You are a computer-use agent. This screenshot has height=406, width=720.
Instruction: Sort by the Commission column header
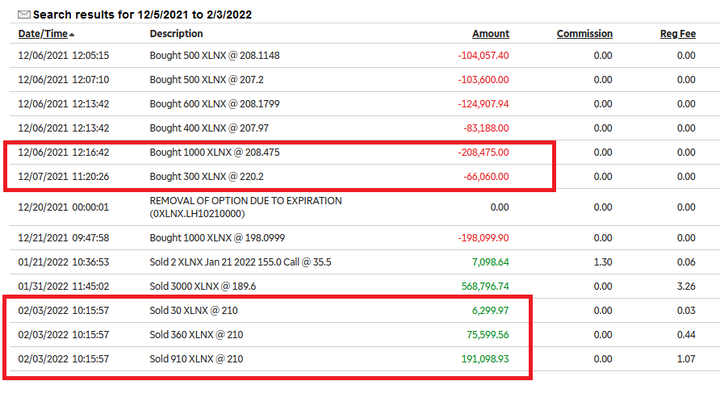coord(585,34)
